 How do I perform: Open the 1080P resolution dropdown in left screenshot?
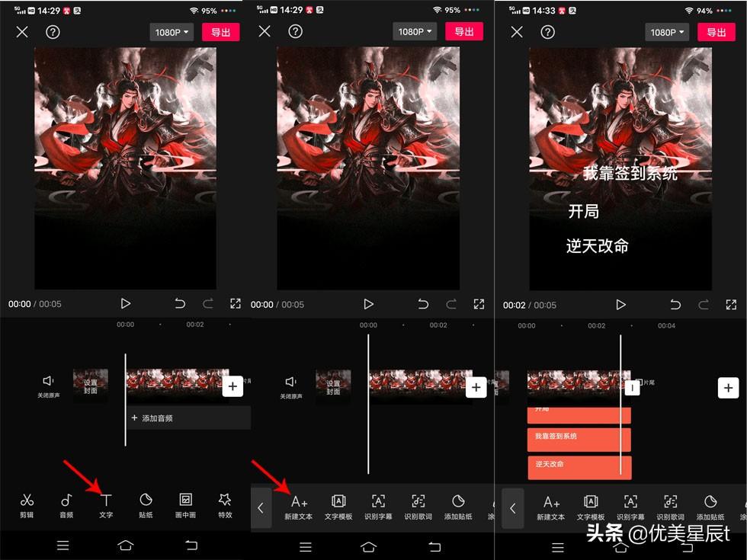pyautogui.click(x=172, y=32)
